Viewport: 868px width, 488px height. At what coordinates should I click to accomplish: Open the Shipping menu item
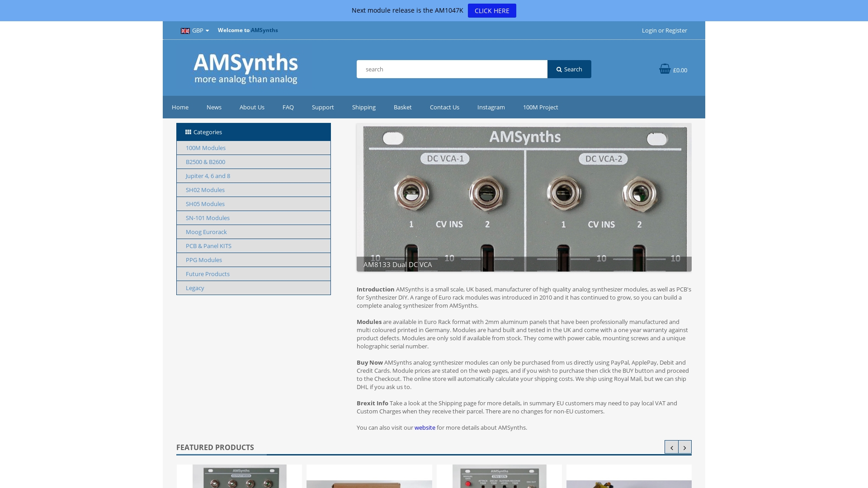point(364,107)
